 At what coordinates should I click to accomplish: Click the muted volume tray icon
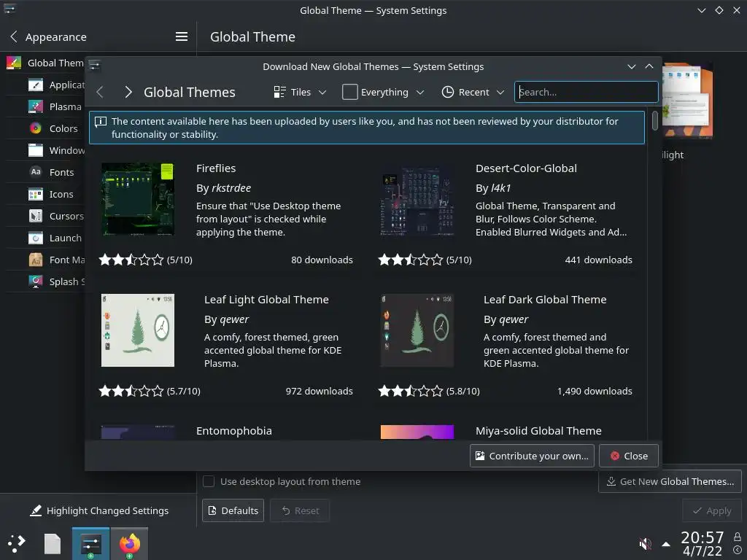coord(645,543)
